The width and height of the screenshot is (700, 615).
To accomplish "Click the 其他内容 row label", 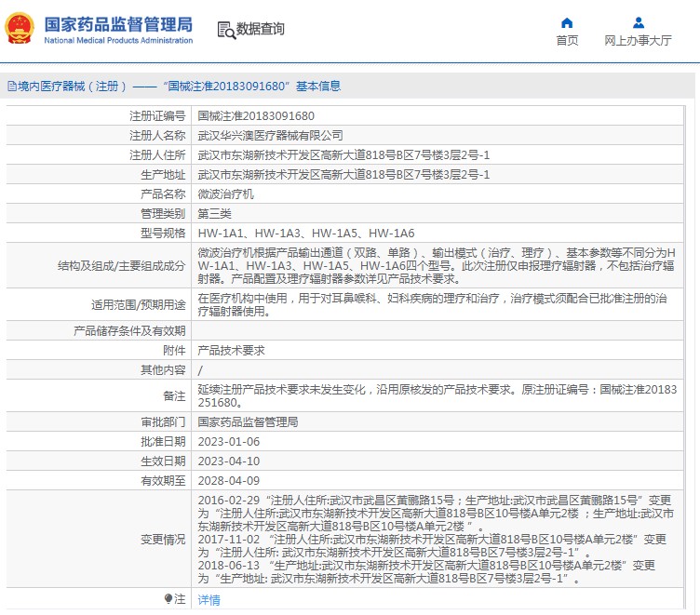I will pyautogui.click(x=163, y=370).
